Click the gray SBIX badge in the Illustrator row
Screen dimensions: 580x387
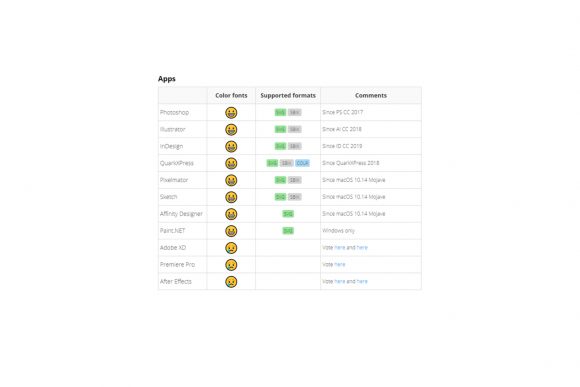[295, 129]
